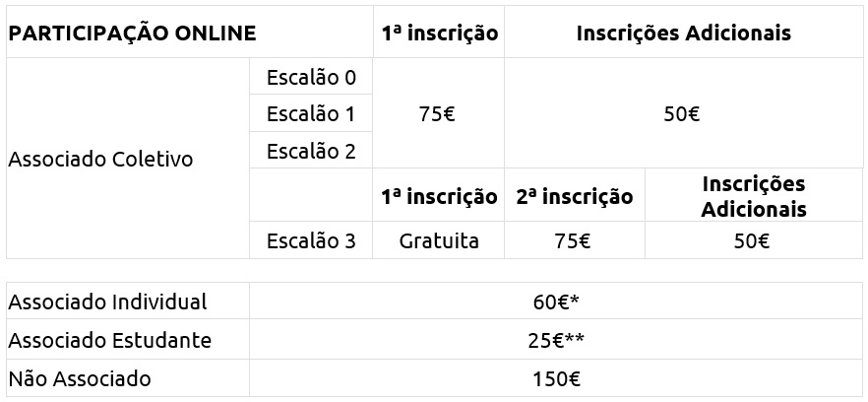868x402 pixels.
Task: Select the 50€ additional price in Escalão 3 row
Action: pos(752,240)
